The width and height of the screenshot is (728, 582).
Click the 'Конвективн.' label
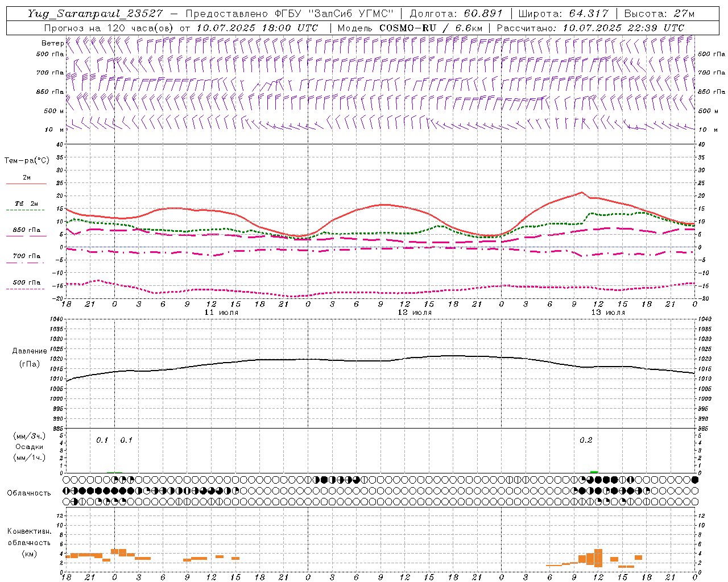click(x=29, y=531)
